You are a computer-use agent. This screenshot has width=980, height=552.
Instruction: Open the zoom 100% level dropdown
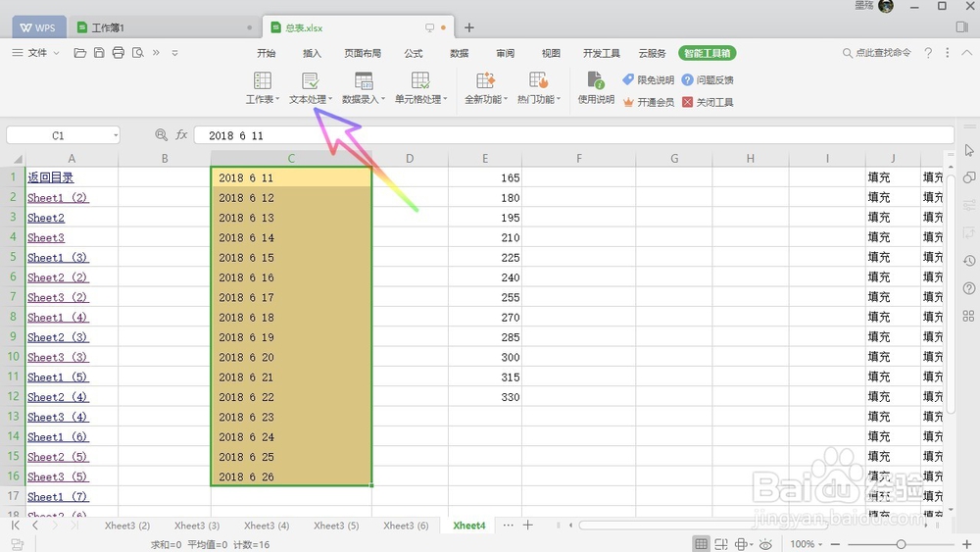pos(807,544)
